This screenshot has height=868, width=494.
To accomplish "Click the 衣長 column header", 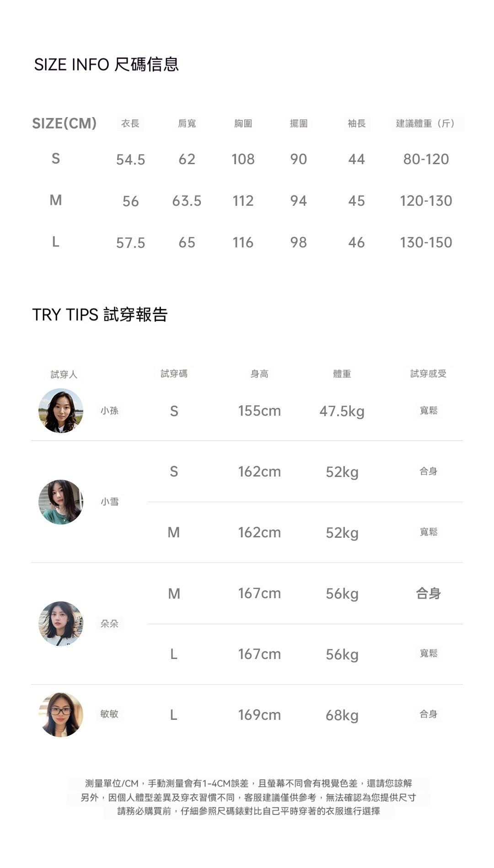I will (130, 123).
